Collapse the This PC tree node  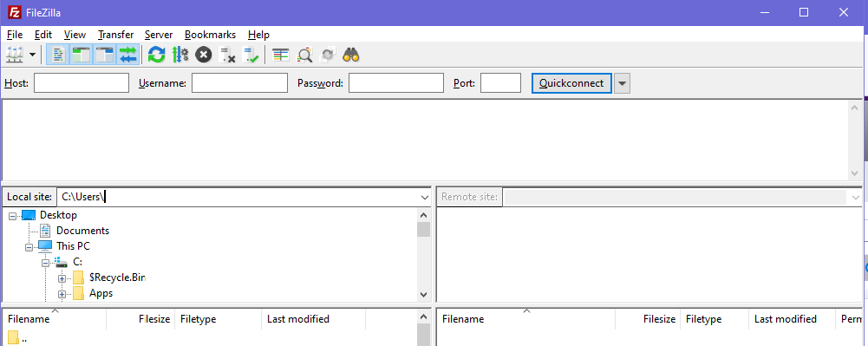[x=29, y=247]
